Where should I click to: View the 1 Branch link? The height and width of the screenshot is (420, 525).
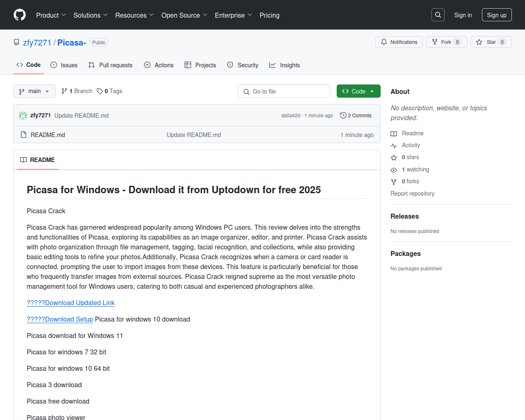[77, 91]
